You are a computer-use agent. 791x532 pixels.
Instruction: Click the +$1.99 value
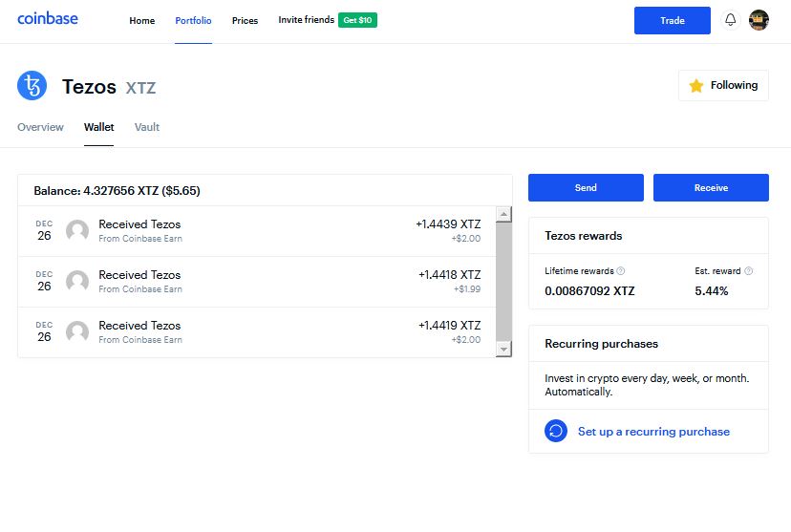click(x=466, y=289)
